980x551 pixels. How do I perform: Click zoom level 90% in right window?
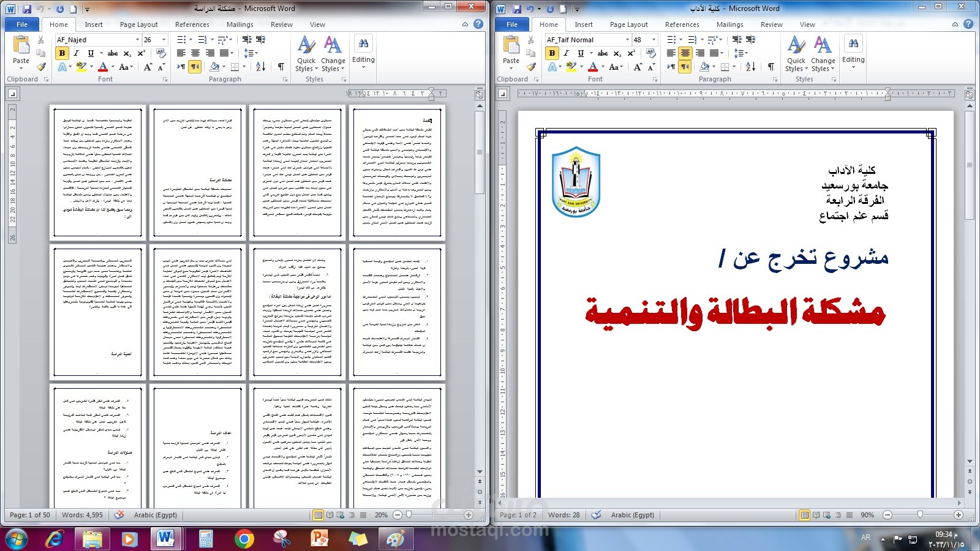click(867, 515)
